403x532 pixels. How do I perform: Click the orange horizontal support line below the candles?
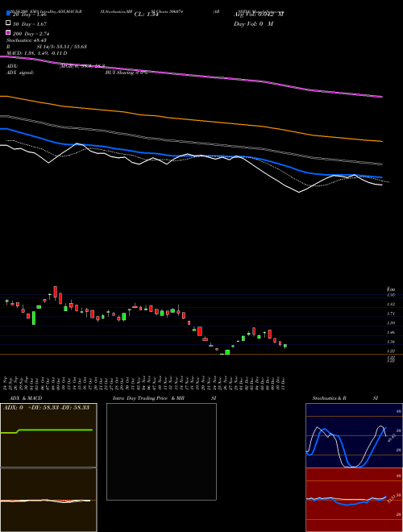pyautogui.click(x=201, y=354)
